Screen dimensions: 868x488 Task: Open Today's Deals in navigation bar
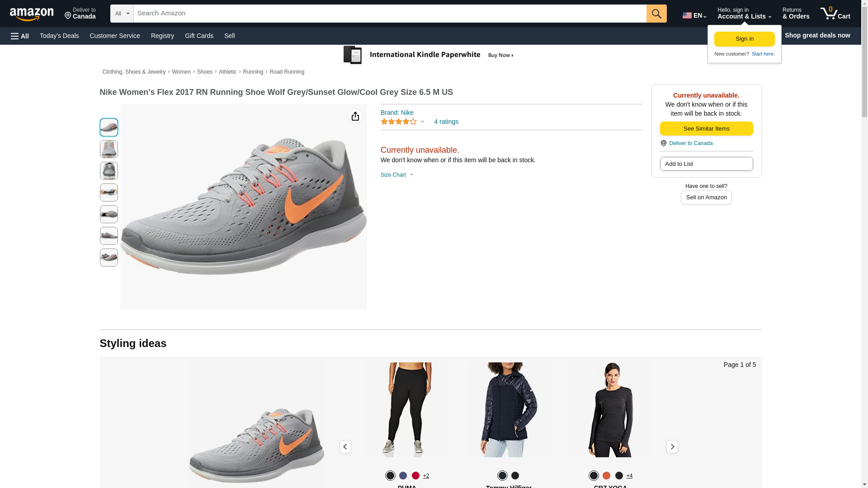[59, 36]
